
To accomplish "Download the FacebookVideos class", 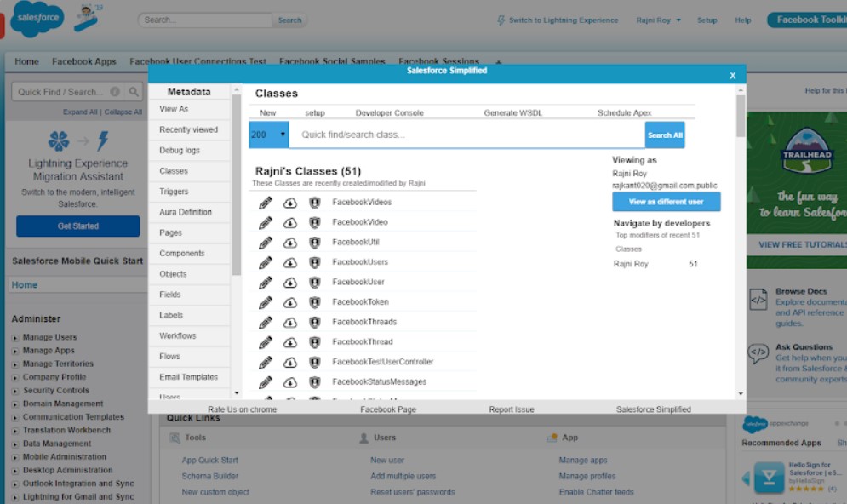I will click(x=290, y=203).
